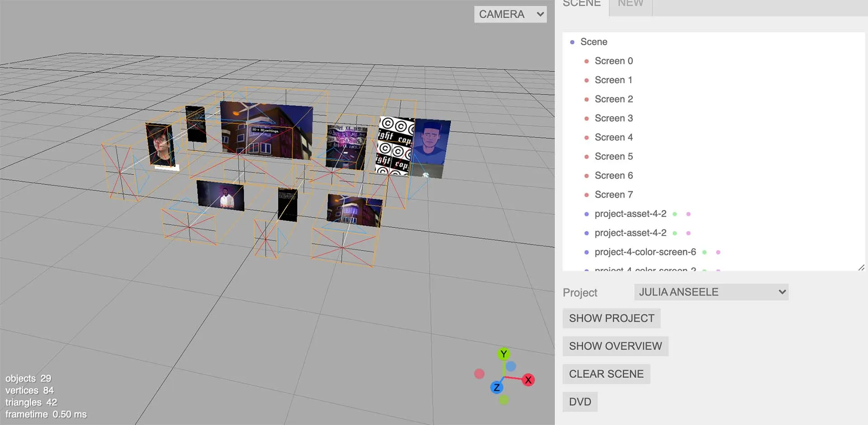Click the blue Z axis gizmo handle

(x=496, y=387)
